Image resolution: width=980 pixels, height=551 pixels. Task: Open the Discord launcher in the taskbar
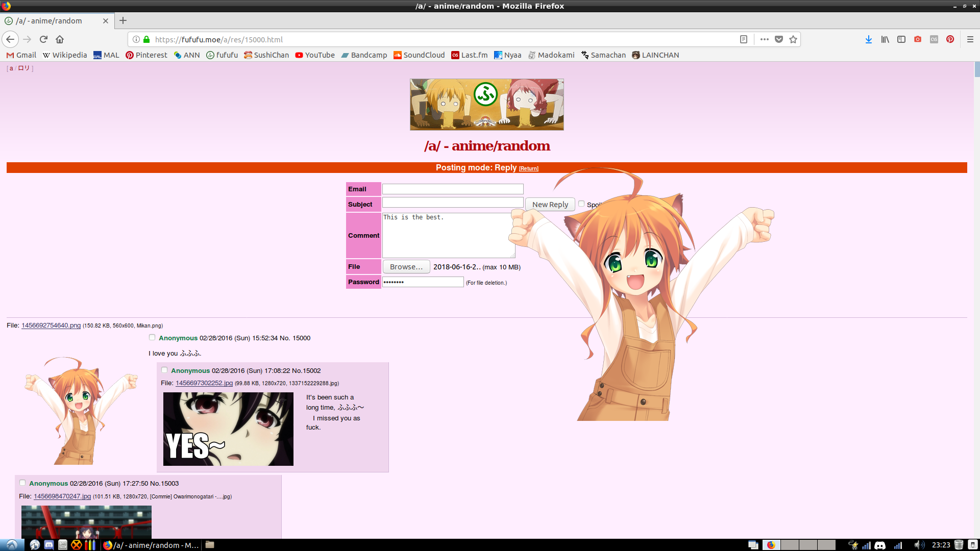click(49, 545)
